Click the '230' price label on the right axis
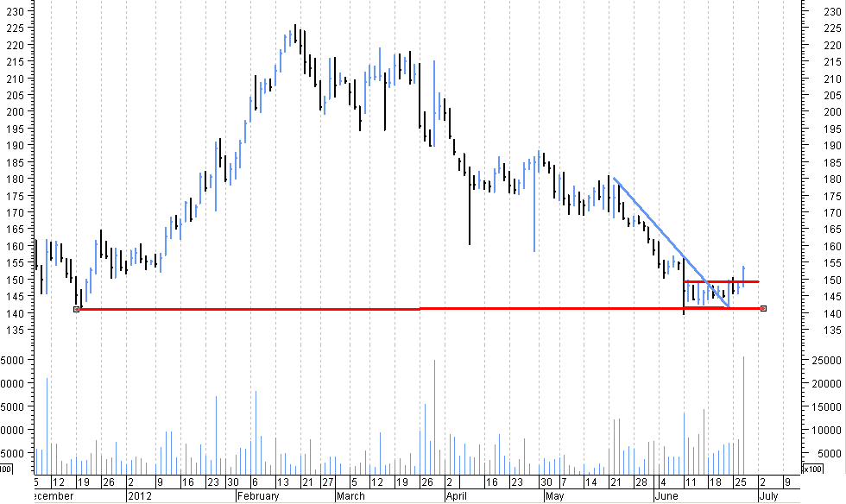The height and width of the screenshot is (504, 846). coord(832,12)
